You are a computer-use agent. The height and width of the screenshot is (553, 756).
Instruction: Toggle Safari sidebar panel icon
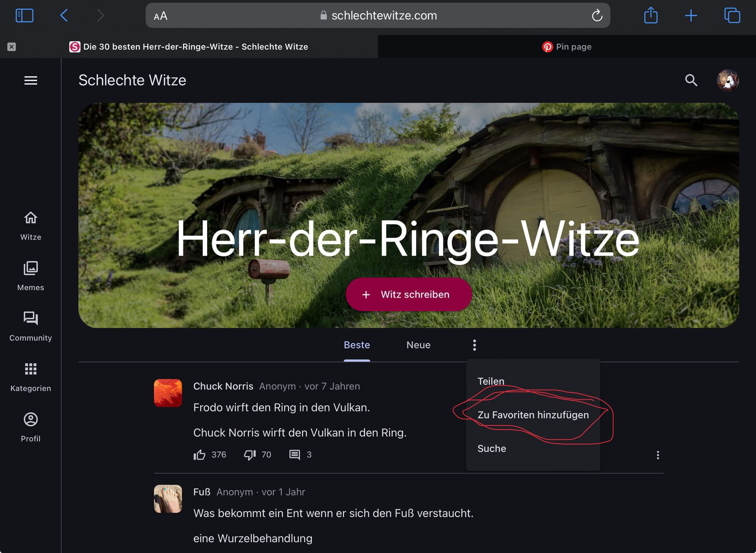[24, 16]
